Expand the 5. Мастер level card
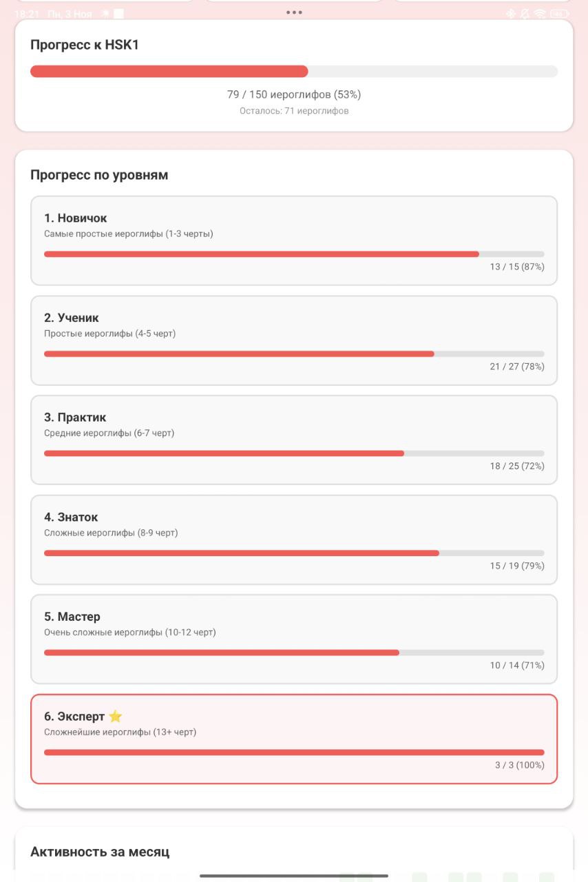 point(294,639)
